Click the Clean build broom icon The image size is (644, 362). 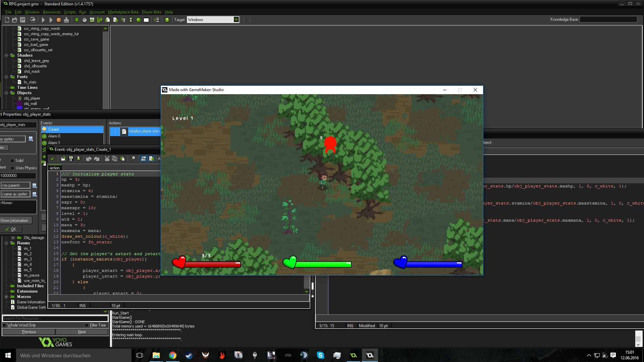(x=66, y=20)
